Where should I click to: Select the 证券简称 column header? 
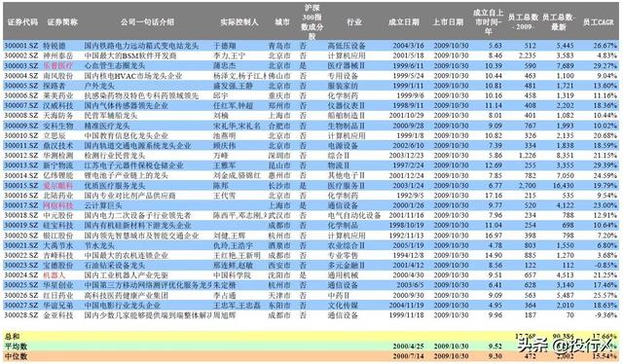pos(62,22)
